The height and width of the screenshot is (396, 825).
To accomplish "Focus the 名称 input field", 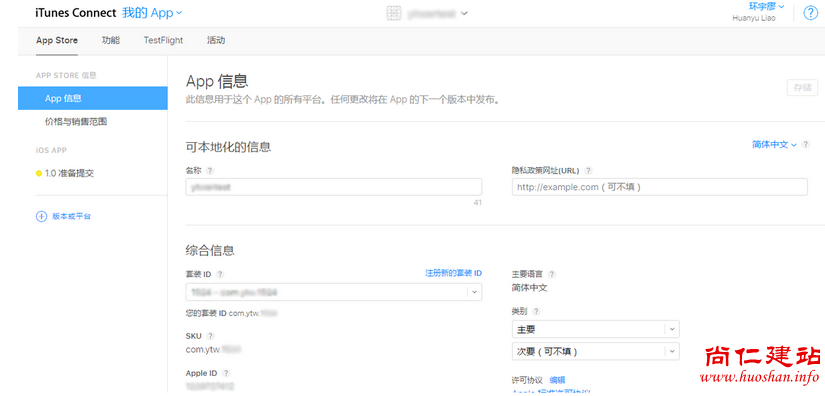I will [334, 187].
